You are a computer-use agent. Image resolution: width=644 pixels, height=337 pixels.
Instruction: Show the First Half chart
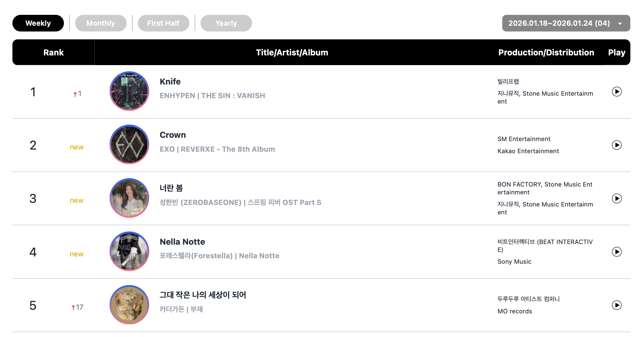click(x=163, y=23)
